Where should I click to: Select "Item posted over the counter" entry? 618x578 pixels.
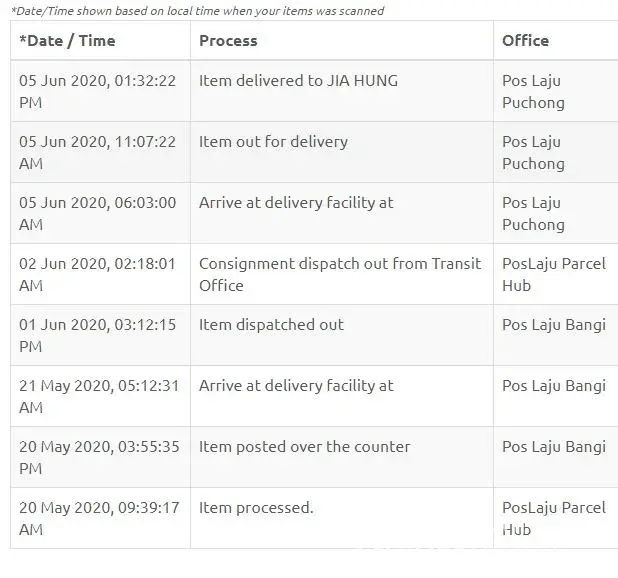304,447
